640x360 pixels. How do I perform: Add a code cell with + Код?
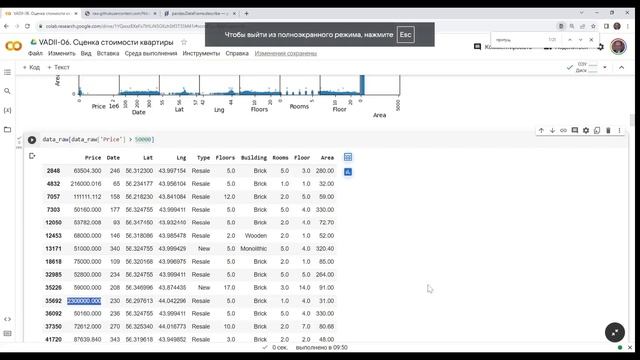pos(31,67)
